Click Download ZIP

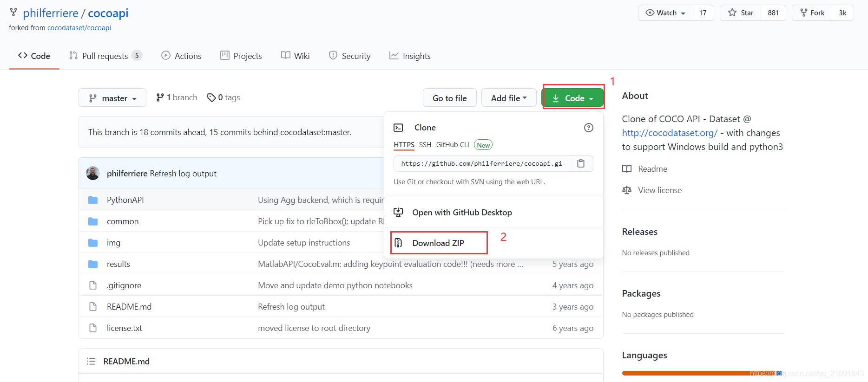(x=438, y=243)
